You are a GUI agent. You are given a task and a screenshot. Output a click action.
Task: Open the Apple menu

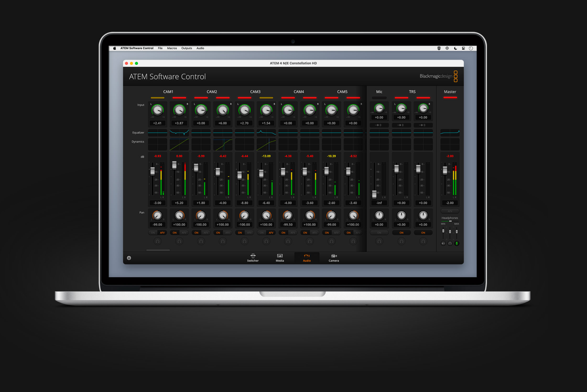[115, 48]
